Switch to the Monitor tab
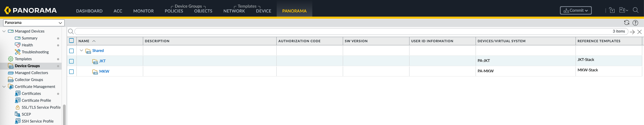Viewport: 644px width, 125px height. pyautogui.click(x=144, y=11)
